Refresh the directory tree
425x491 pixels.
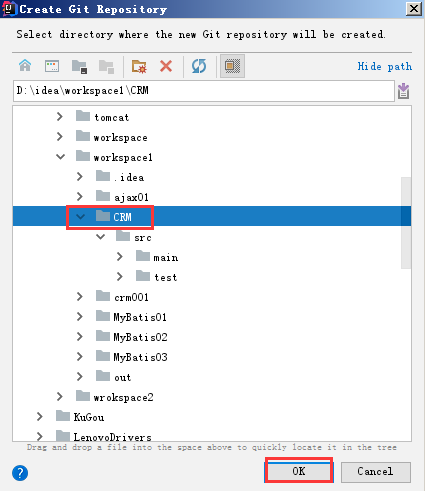pyautogui.click(x=199, y=66)
